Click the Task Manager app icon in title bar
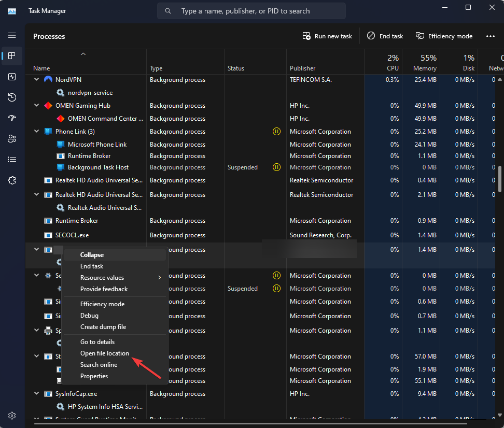The height and width of the screenshot is (428, 504). [x=12, y=11]
